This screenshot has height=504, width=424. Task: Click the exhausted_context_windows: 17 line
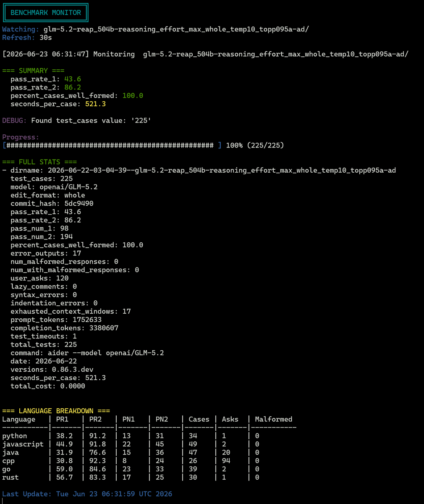(x=71, y=311)
